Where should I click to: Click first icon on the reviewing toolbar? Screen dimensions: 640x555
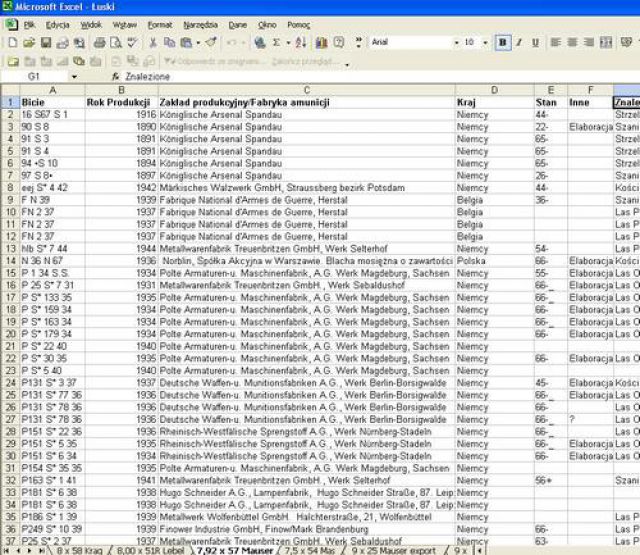13,62
